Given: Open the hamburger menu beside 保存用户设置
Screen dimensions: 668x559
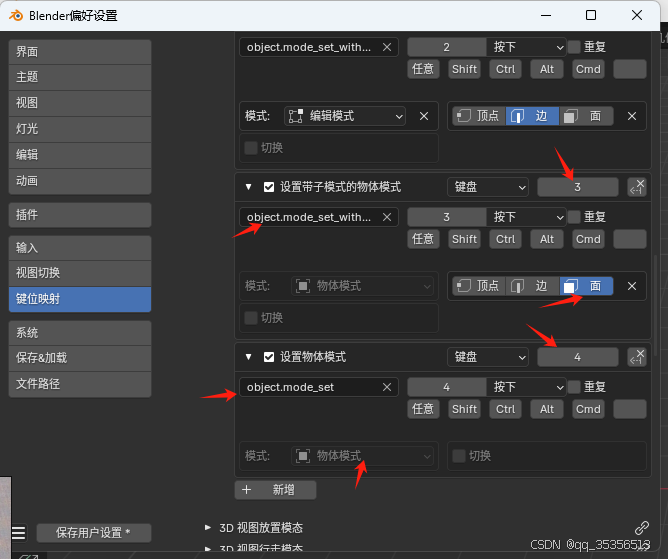Looking at the screenshot, I should pyautogui.click(x=18, y=533).
